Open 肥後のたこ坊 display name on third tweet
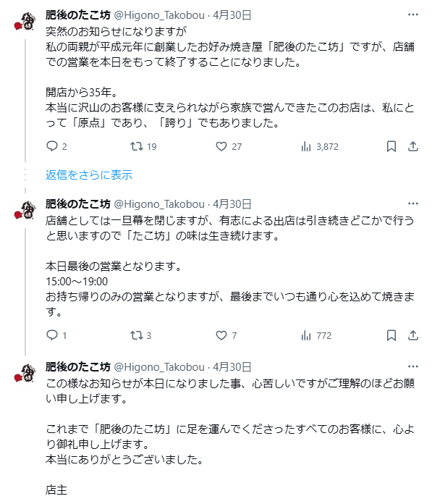The width and height of the screenshot is (432, 504). point(77,367)
